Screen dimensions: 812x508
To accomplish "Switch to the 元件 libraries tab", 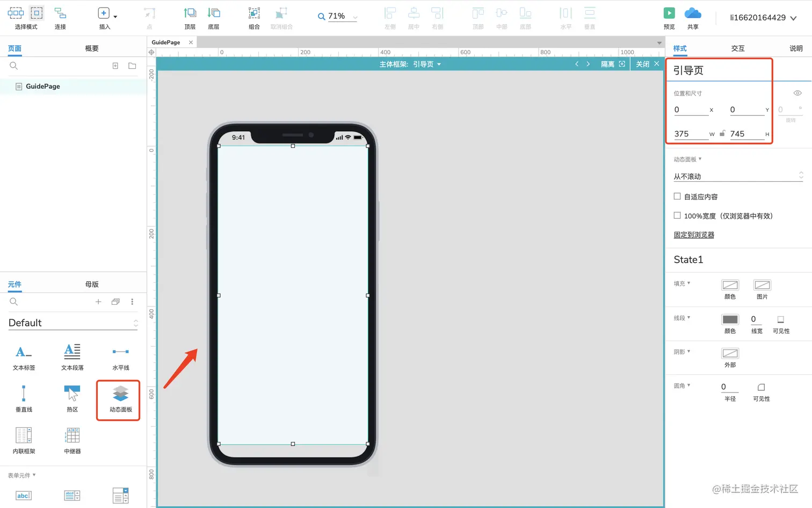I will pyautogui.click(x=15, y=284).
